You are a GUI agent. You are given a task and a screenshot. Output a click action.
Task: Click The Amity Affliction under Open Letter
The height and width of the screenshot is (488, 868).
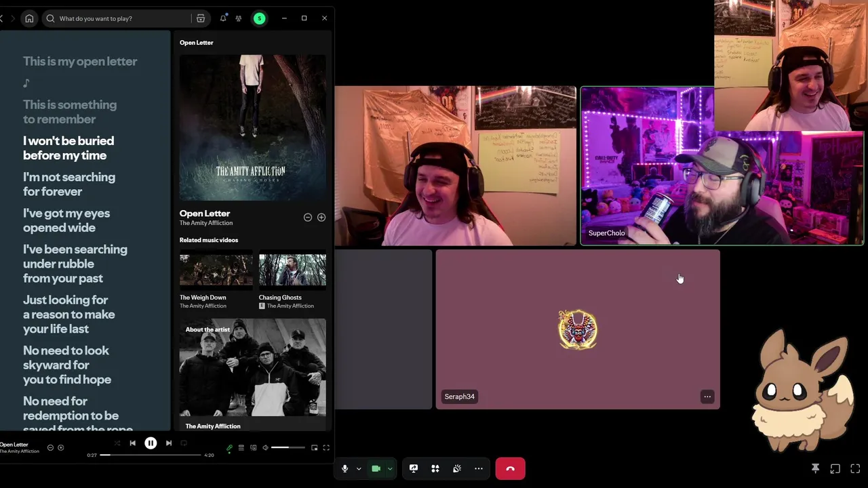206,223
